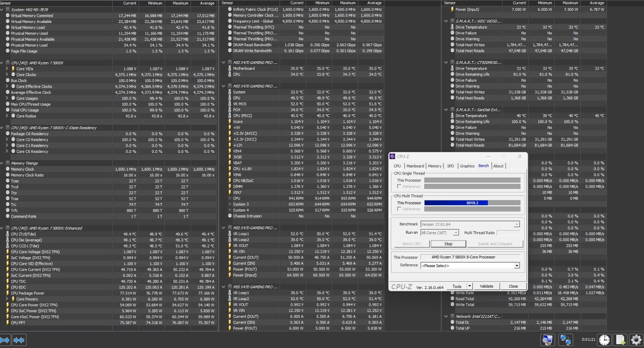Click the 0:01:21 elapsed time display

[588, 340]
